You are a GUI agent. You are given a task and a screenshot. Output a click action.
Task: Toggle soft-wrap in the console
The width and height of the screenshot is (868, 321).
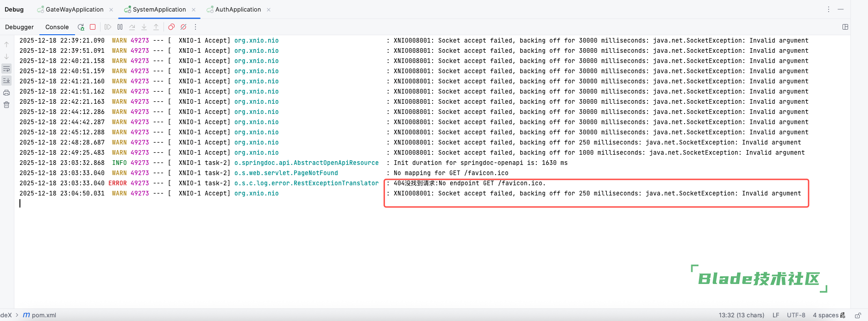tap(6, 69)
